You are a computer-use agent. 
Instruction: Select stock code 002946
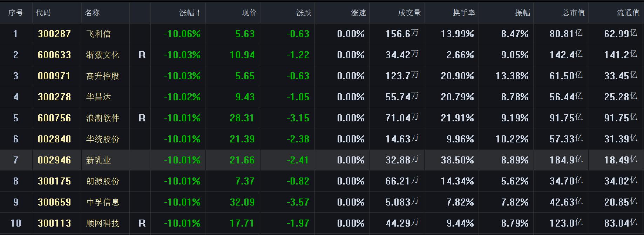pyautogui.click(x=54, y=160)
